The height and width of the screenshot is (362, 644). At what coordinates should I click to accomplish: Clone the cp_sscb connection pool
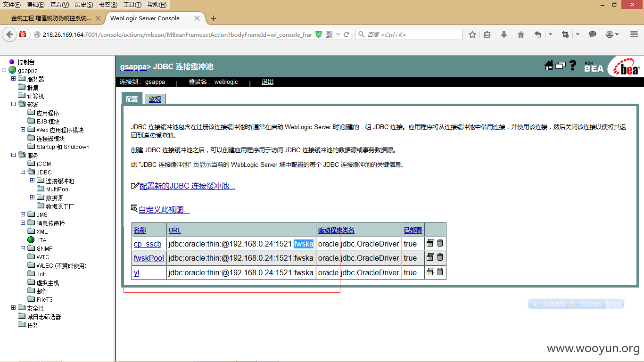click(x=430, y=243)
